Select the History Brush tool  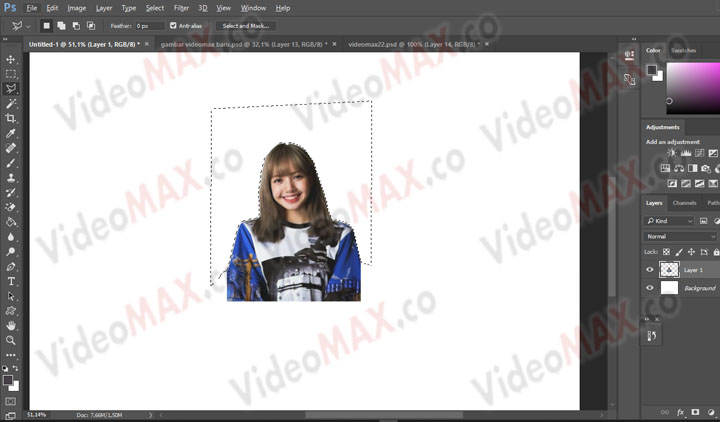pos(11,192)
